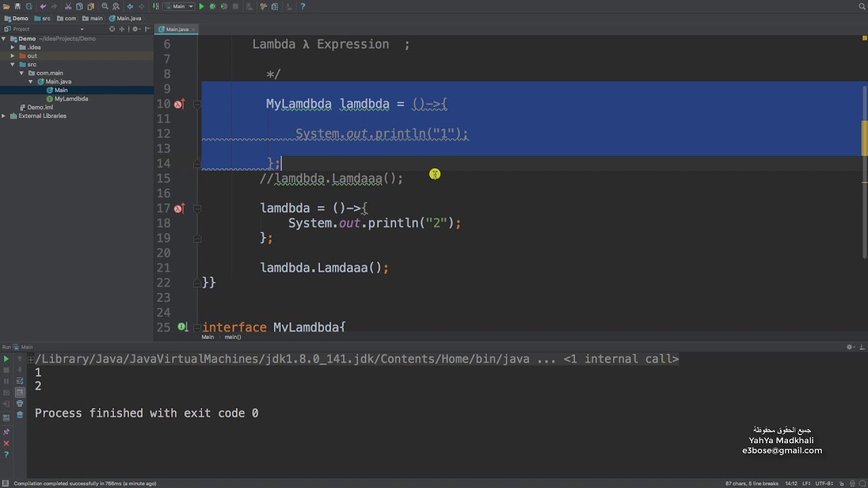Expand External Libraries node
Screen dimensions: 868x488
point(4,116)
